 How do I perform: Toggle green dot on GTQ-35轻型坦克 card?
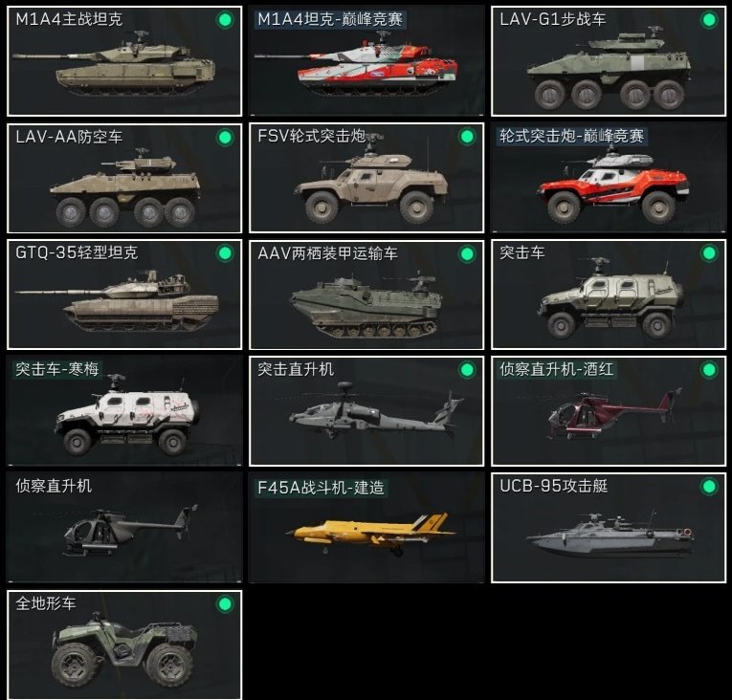tap(225, 253)
